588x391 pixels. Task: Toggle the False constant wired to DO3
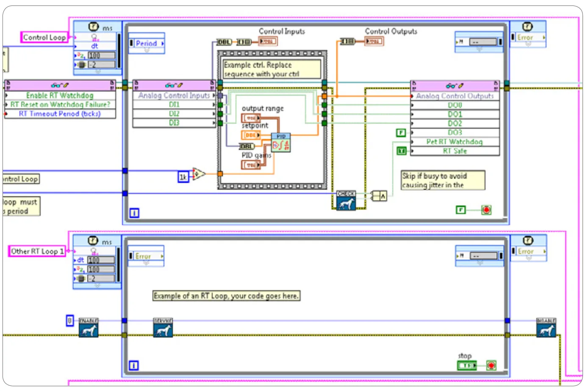[401, 132]
